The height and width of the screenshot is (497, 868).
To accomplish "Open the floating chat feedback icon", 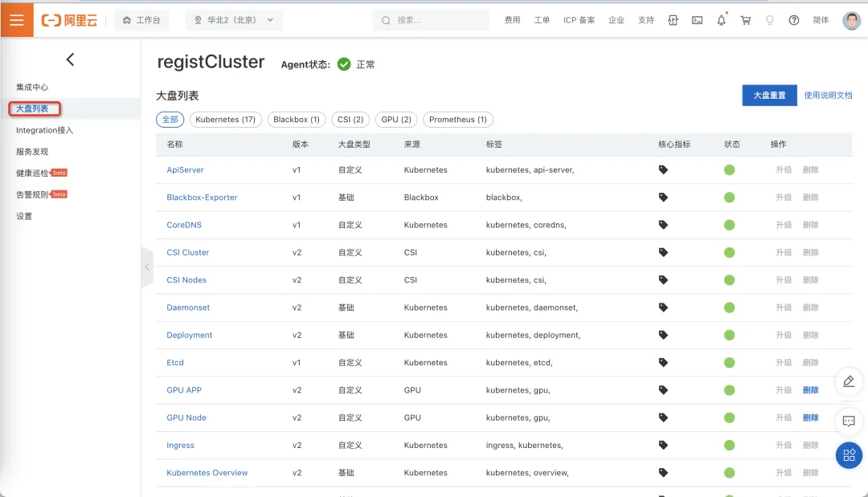I will (x=849, y=422).
